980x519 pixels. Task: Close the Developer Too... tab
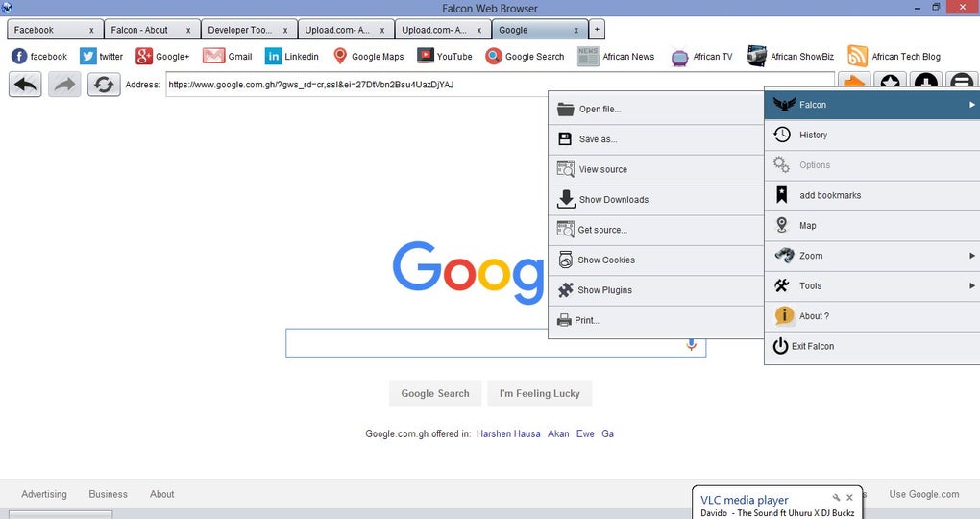click(x=285, y=30)
